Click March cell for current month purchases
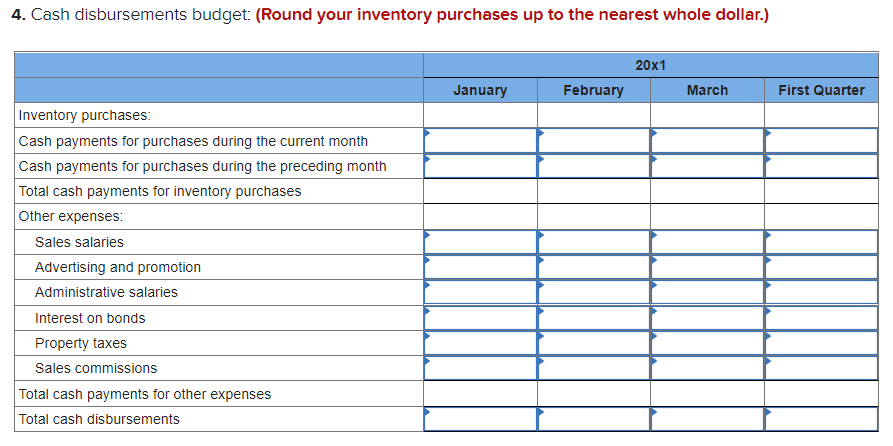Image resolution: width=893 pixels, height=446 pixels. pos(707,141)
